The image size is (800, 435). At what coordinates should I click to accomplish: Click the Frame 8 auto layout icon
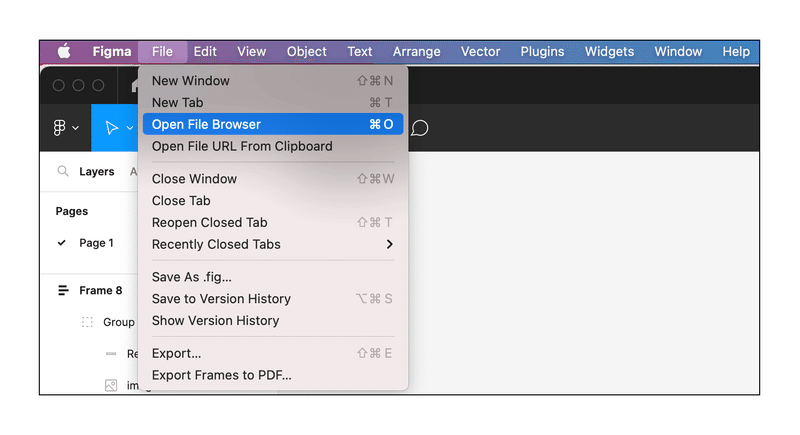(x=63, y=291)
